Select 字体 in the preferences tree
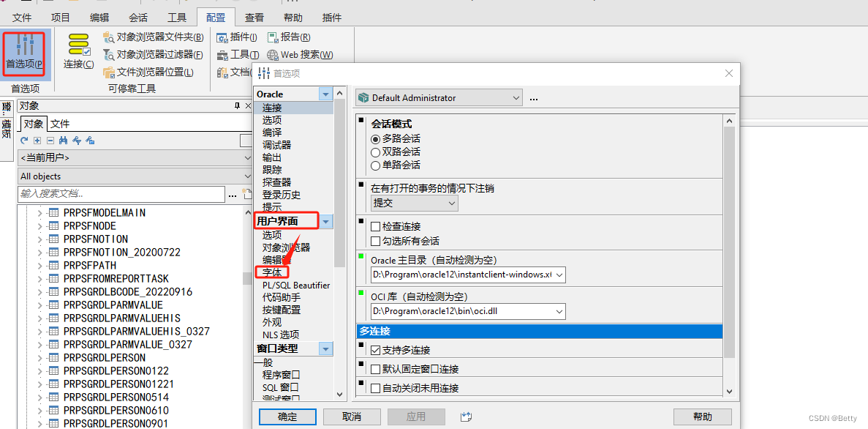The image size is (868, 429). pos(273,272)
